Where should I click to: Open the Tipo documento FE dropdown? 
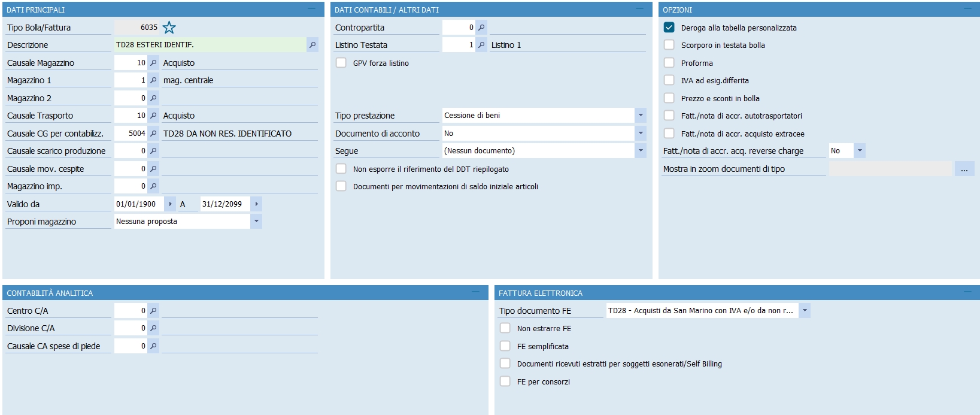tap(805, 311)
